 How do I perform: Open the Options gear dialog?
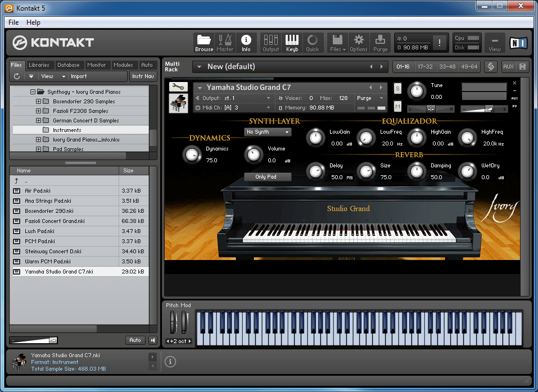pos(359,43)
